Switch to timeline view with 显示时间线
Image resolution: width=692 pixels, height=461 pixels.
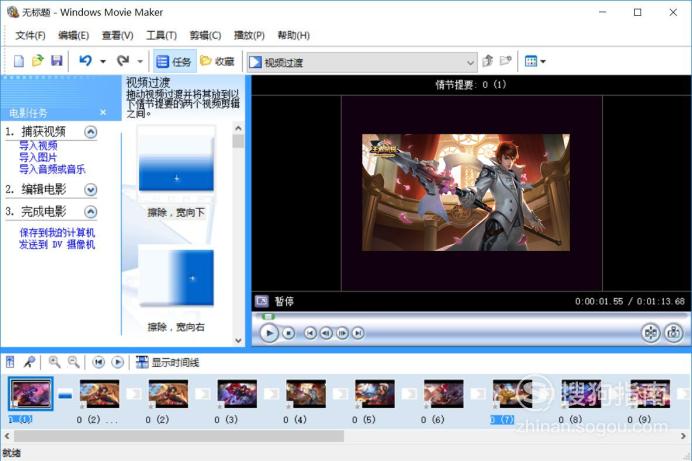click(168, 363)
